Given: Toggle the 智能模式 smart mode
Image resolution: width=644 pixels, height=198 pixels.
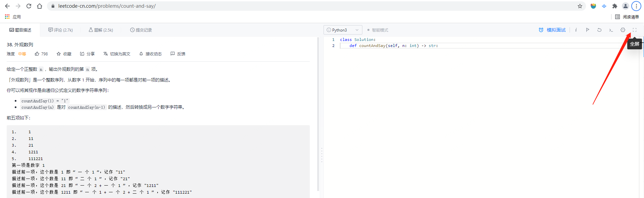Looking at the screenshot, I should [377, 30].
